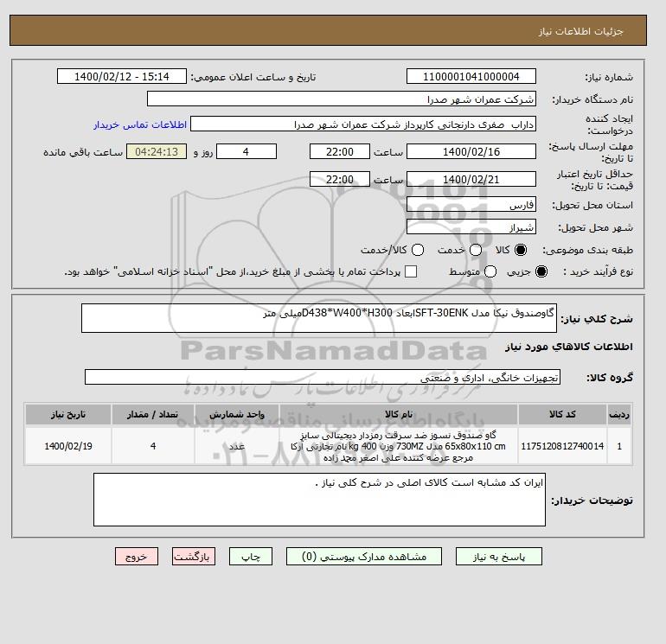666x644 pixels.
Task: Click the delivery province field فارس
Action: point(471,205)
